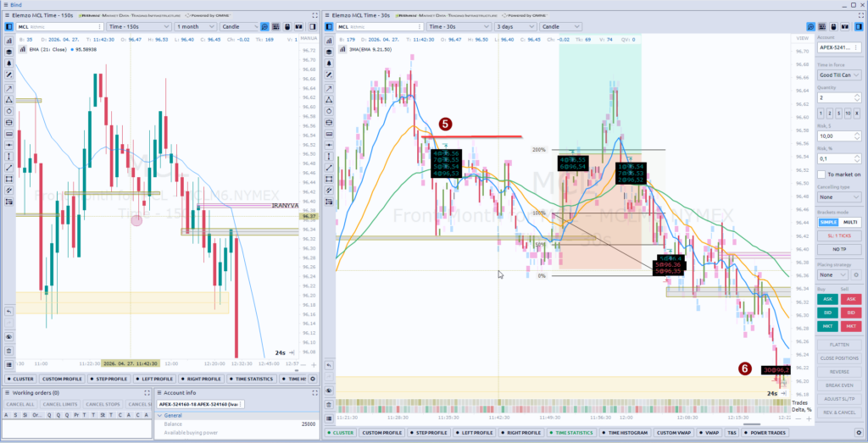Click the eye icon in left chart sidebar

(x=8, y=337)
